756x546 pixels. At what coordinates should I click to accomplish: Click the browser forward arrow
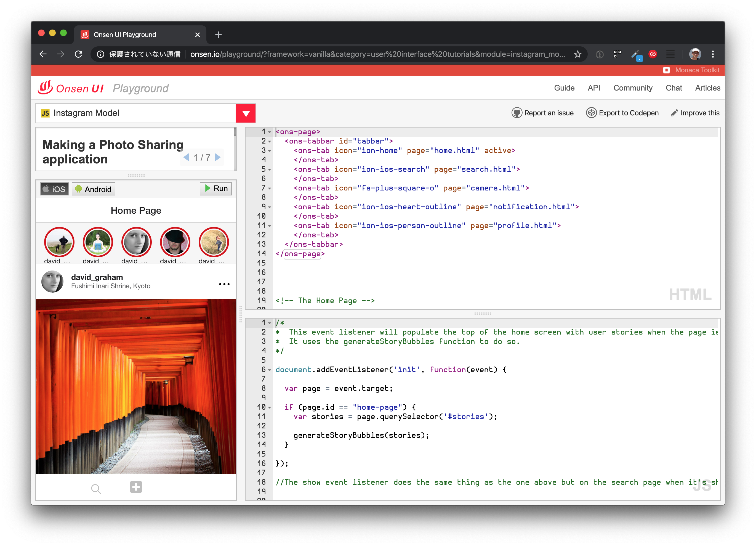tap(61, 54)
